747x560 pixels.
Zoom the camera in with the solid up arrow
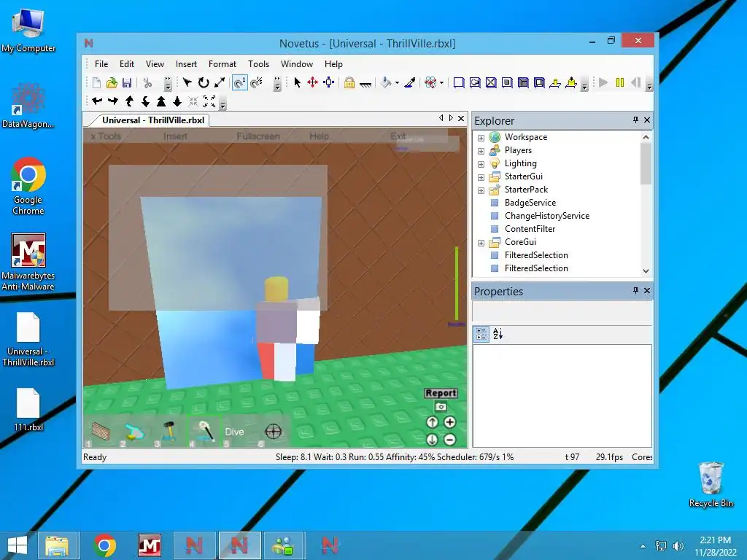[161, 101]
